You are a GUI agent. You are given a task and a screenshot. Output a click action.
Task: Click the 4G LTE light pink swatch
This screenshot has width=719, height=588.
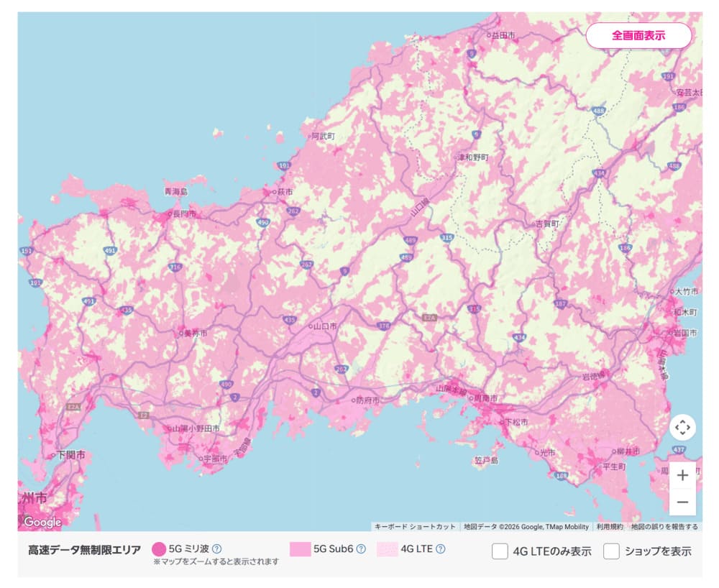pos(388,549)
